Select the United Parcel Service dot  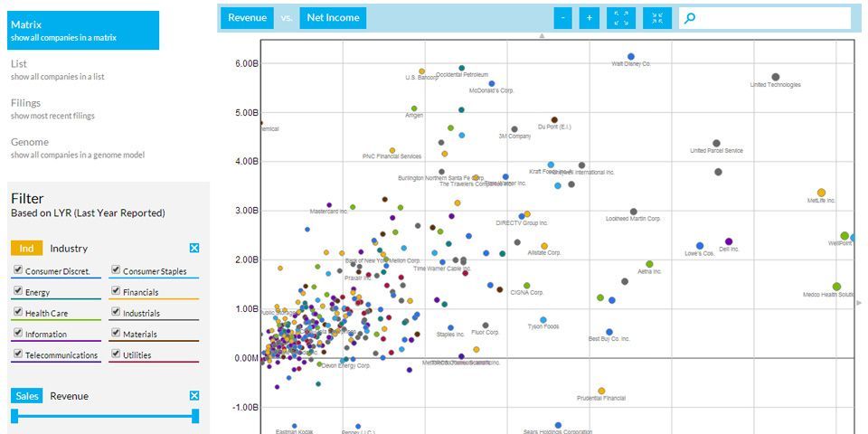click(x=716, y=144)
